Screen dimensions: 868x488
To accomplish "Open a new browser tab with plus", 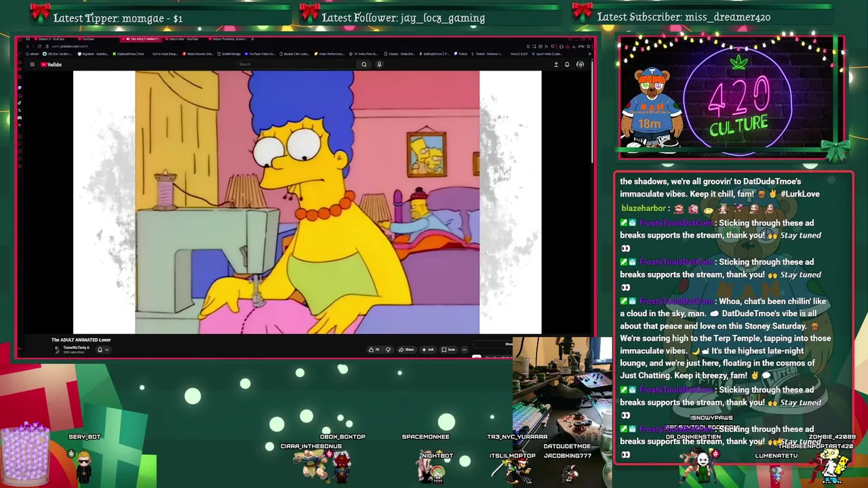I will [252, 39].
